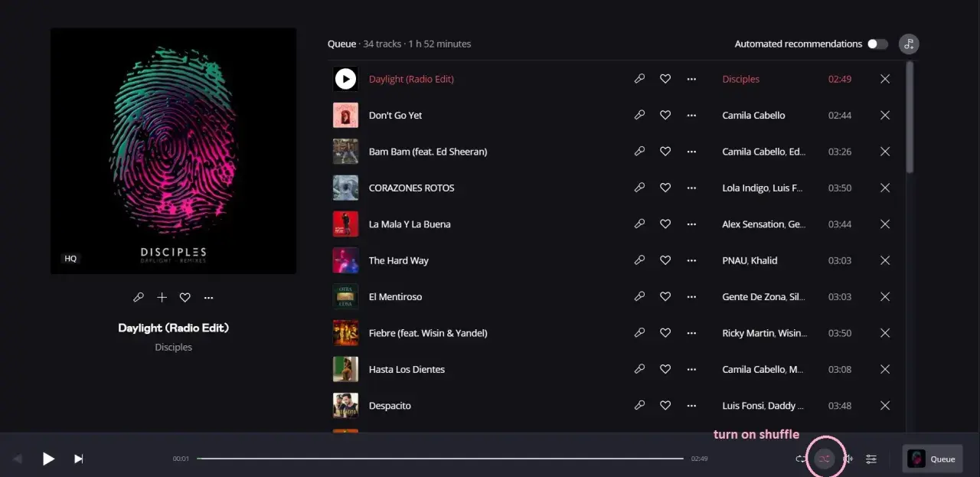The height and width of the screenshot is (477, 980).
Task: Enable Automated recommendations switch
Action: pyautogui.click(x=877, y=44)
